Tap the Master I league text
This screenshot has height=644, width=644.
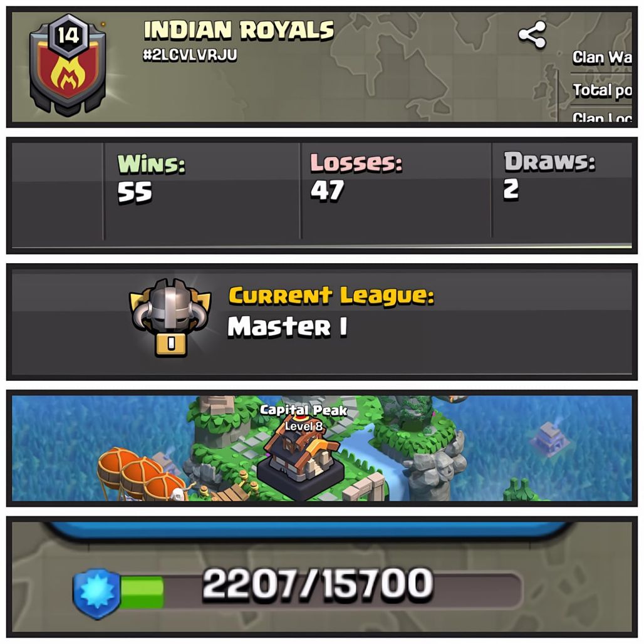click(x=288, y=327)
